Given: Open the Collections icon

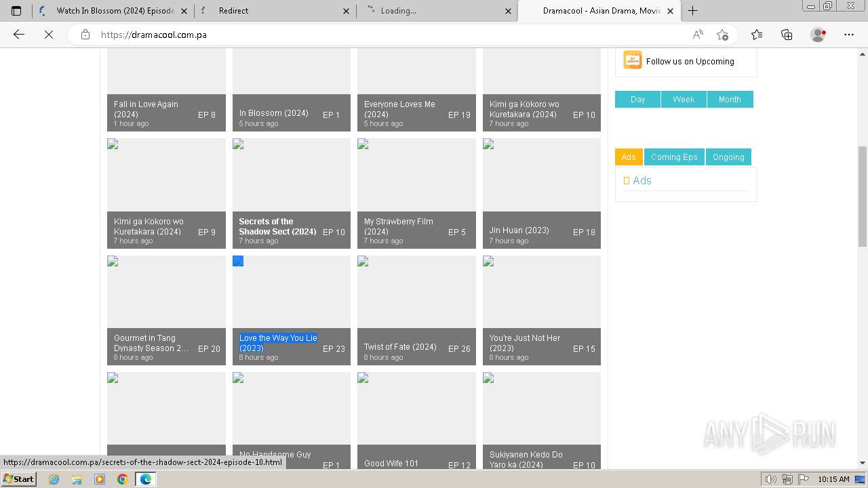Looking at the screenshot, I should click(x=787, y=35).
